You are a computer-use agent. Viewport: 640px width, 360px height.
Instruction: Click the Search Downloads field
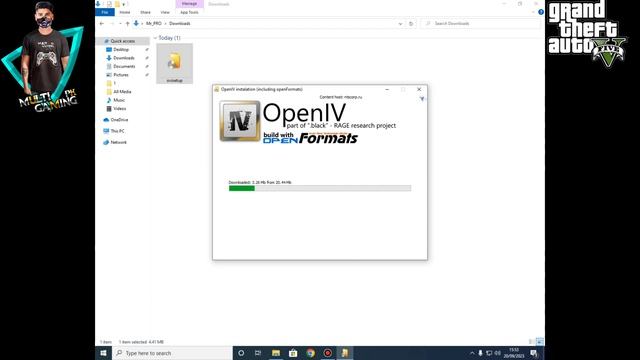coord(480,24)
